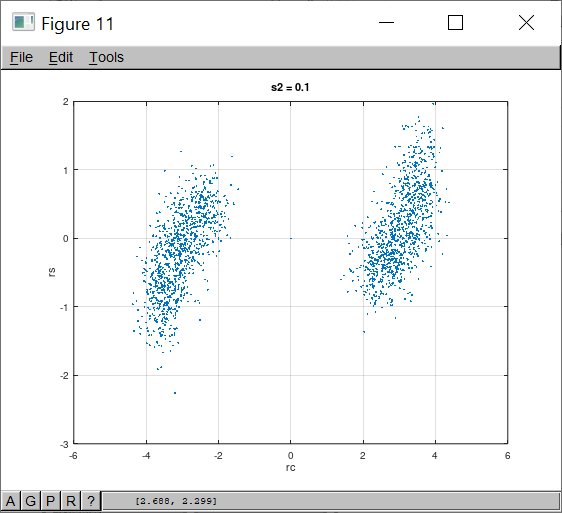Click the y-axis tick label -3

[64, 445]
